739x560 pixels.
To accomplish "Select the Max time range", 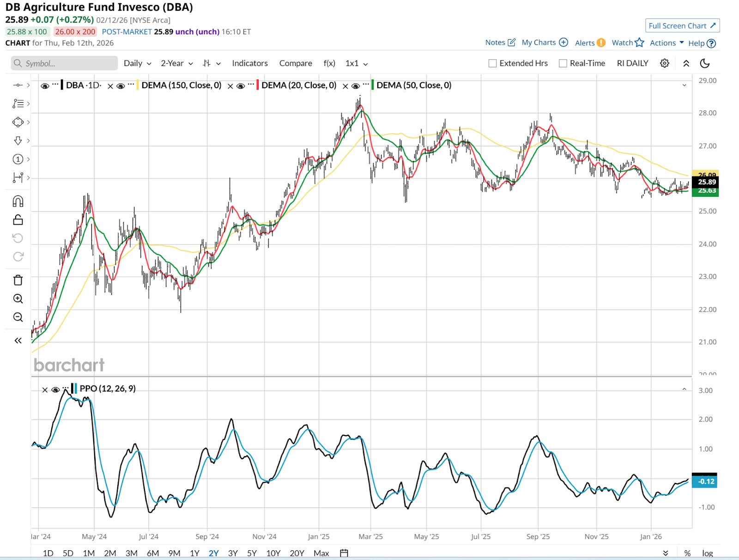I will point(321,553).
